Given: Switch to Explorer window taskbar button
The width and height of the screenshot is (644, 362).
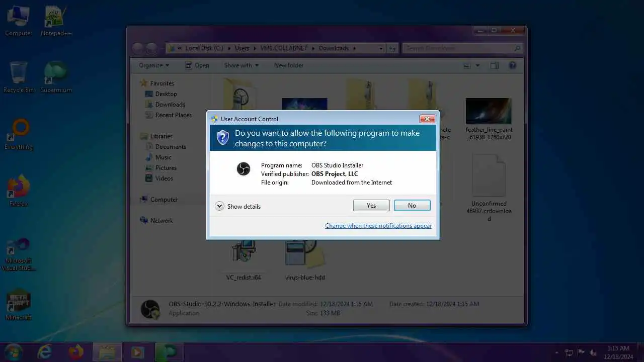Looking at the screenshot, I should coord(107,352).
